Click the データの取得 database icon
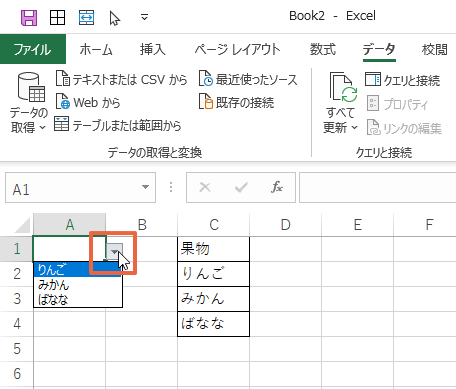The width and height of the screenshot is (456, 389). tap(31, 87)
